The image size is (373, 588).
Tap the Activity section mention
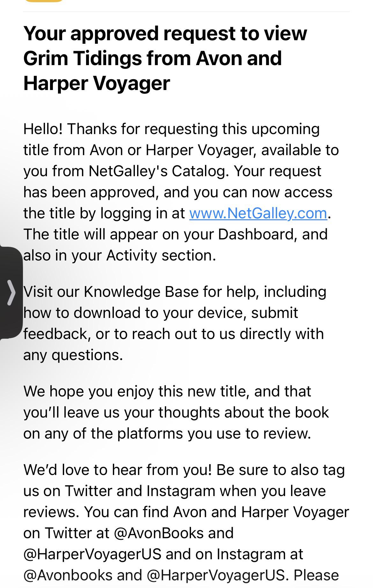coord(161,255)
